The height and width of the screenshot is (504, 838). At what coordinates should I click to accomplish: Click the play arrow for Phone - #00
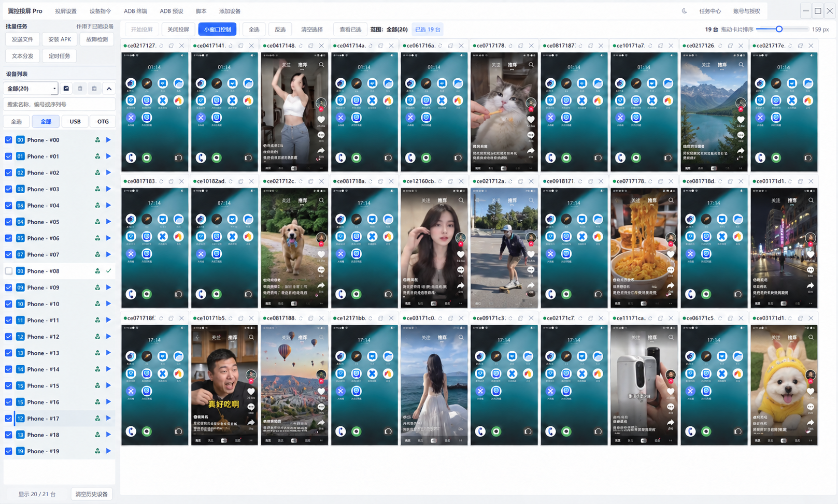[x=108, y=140]
